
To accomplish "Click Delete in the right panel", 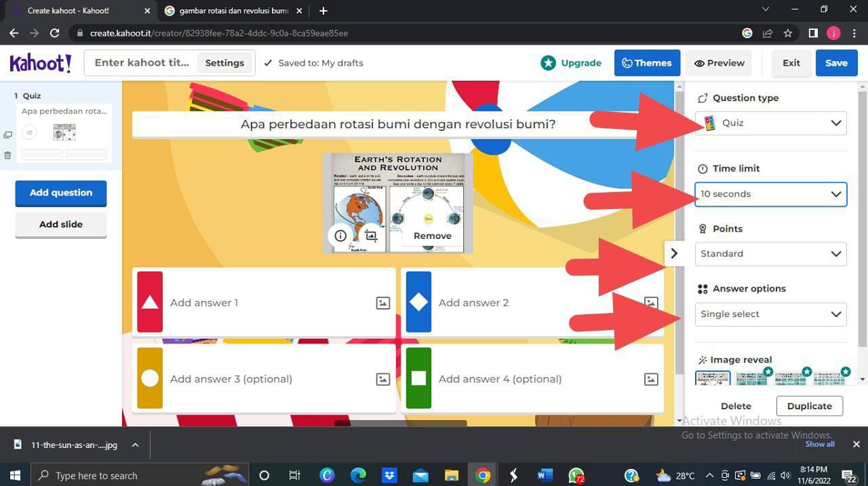I will (x=736, y=406).
